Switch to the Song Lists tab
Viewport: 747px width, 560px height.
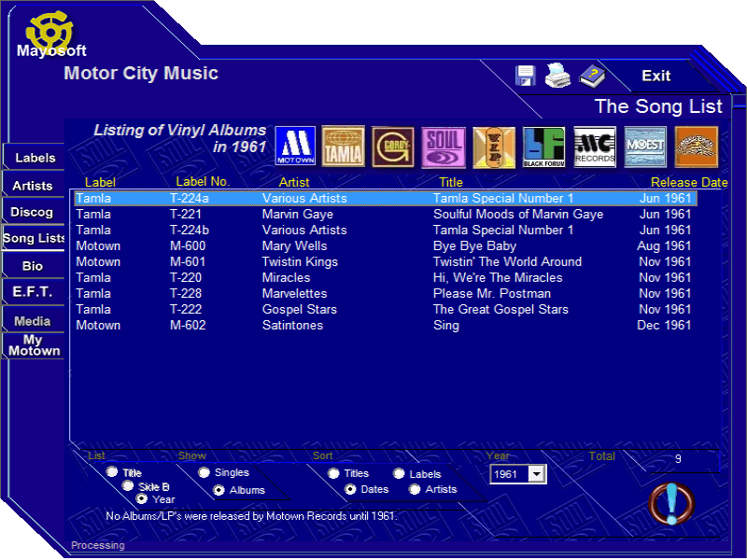pyautogui.click(x=34, y=238)
